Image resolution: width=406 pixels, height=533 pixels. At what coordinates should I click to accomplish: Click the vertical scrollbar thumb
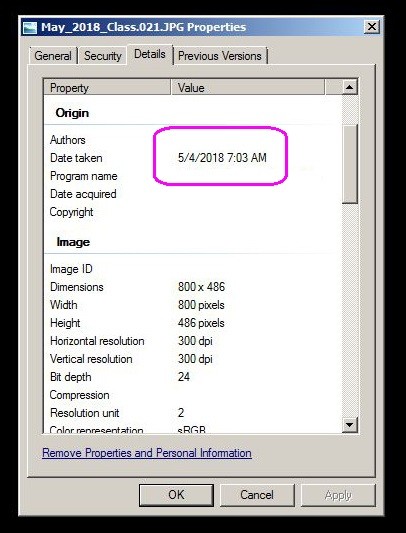[x=350, y=164]
